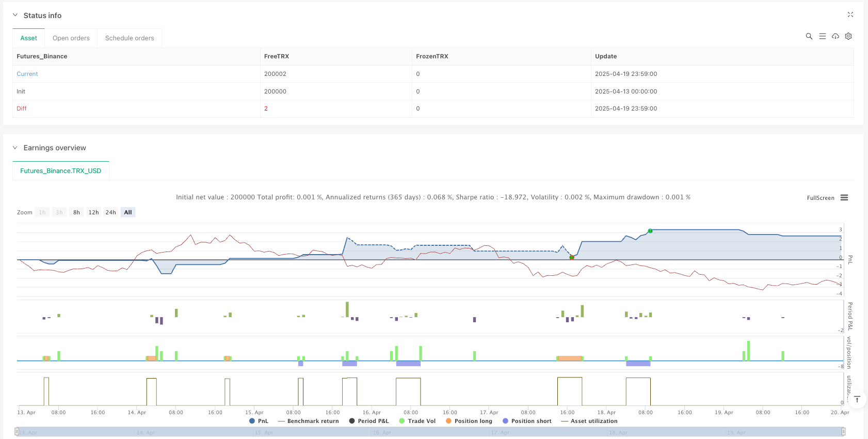The width and height of the screenshot is (868, 439).
Task: Click the shrink panel icon in Status info header
Action: pyautogui.click(x=850, y=15)
